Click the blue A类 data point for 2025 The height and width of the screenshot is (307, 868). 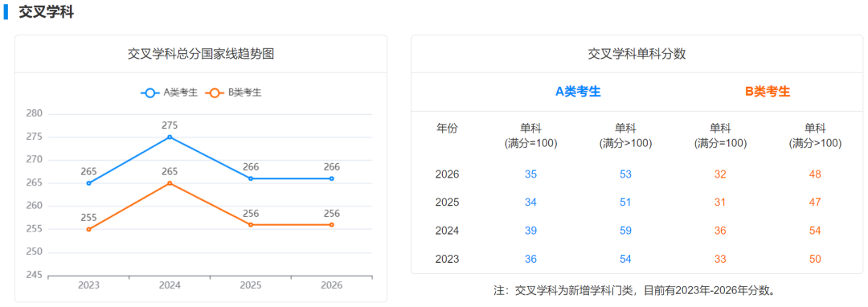[251, 178]
